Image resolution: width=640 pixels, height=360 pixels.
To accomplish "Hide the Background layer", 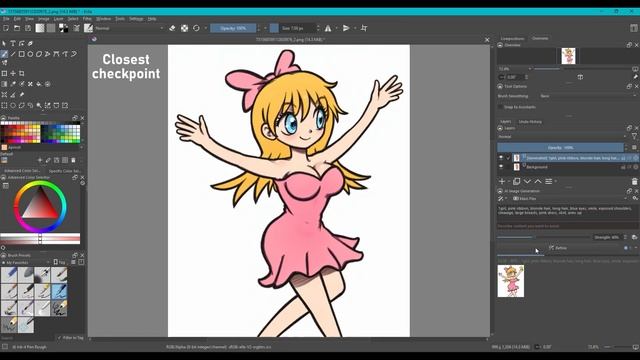I will click(x=501, y=167).
